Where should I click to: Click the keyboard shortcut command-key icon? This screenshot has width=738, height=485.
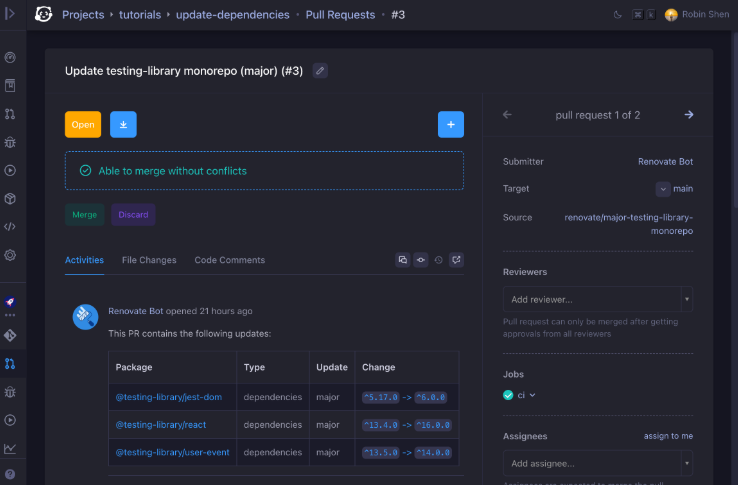click(x=637, y=15)
